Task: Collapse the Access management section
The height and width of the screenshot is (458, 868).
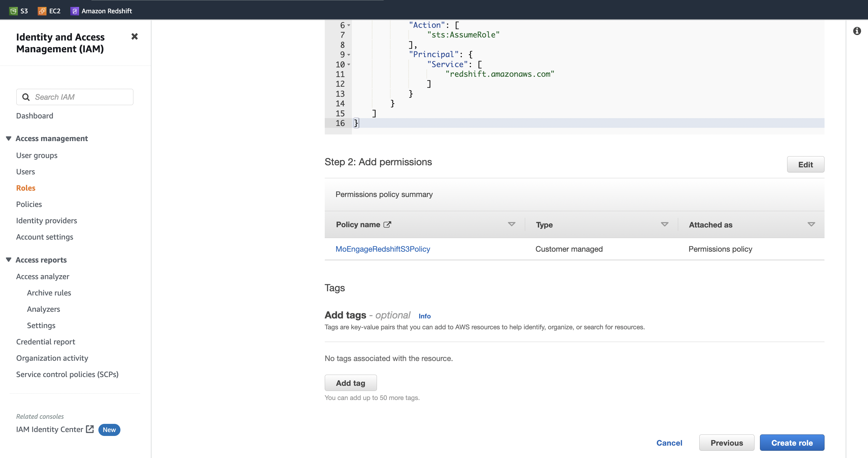Action: pyautogui.click(x=9, y=138)
